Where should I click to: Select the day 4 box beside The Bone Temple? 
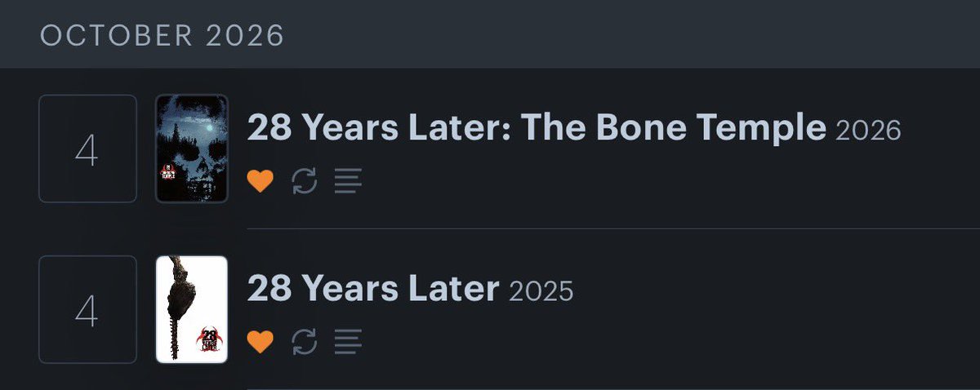87,148
